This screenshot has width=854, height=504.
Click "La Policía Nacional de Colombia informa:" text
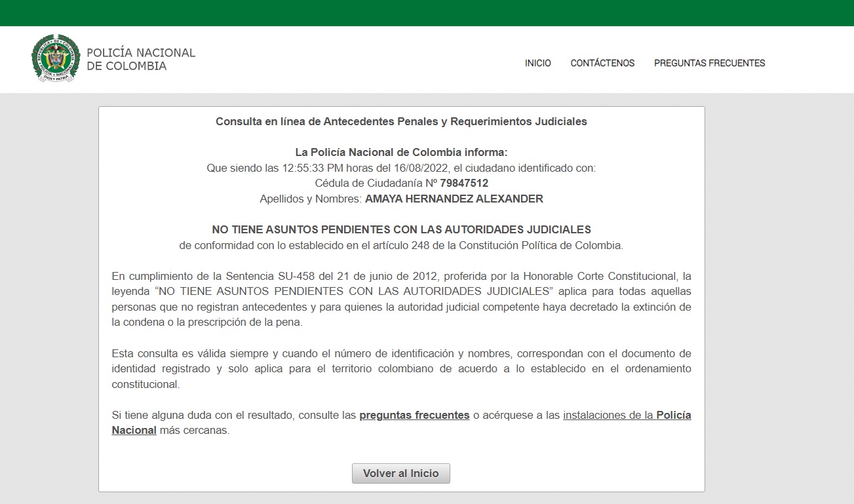401,153
